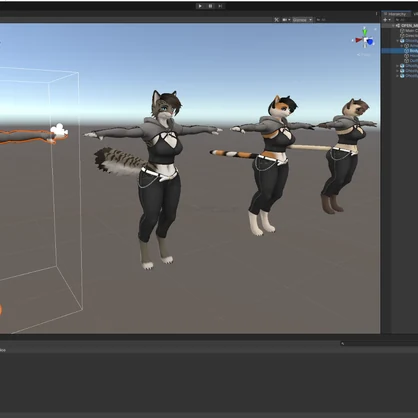Click the camera gizmo icon in scene

[59, 130]
